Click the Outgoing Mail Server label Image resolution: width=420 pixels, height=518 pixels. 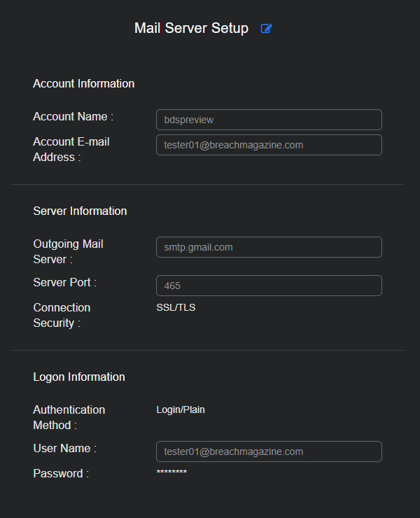(x=68, y=251)
